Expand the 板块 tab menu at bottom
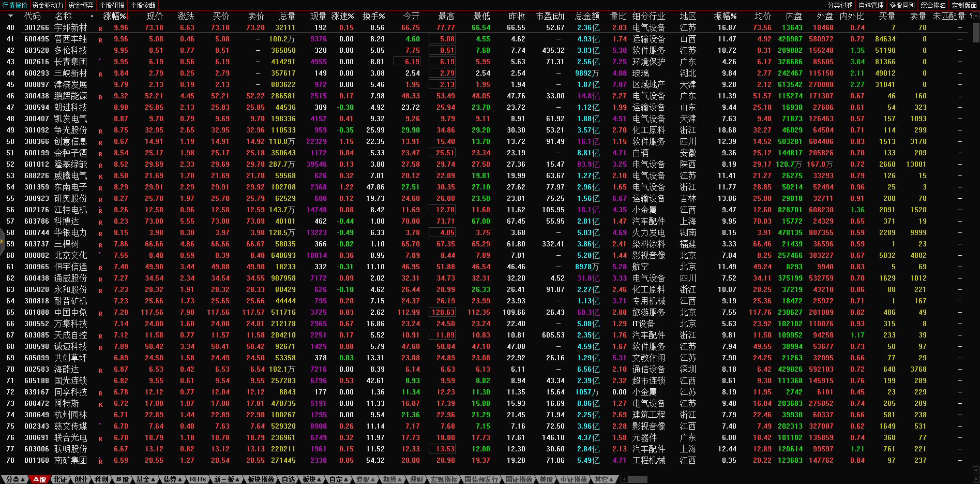Screen dimensions: 980x484 coord(312,479)
